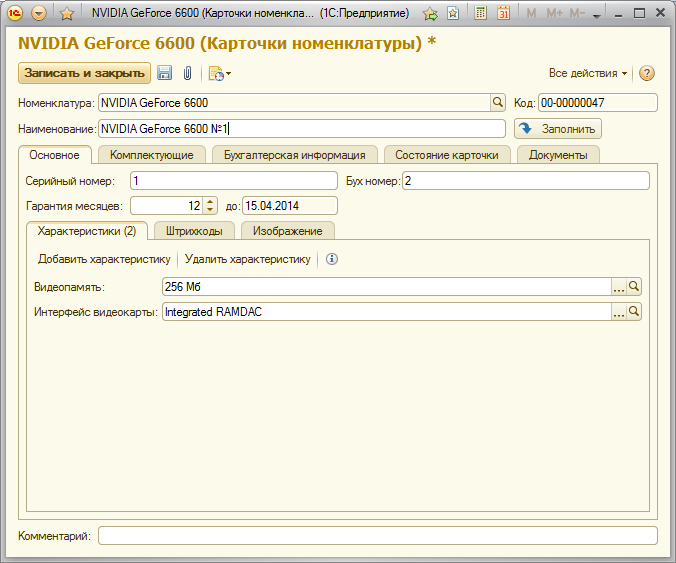Open help with the question mark icon
This screenshot has height=563, width=676.
(647, 73)
